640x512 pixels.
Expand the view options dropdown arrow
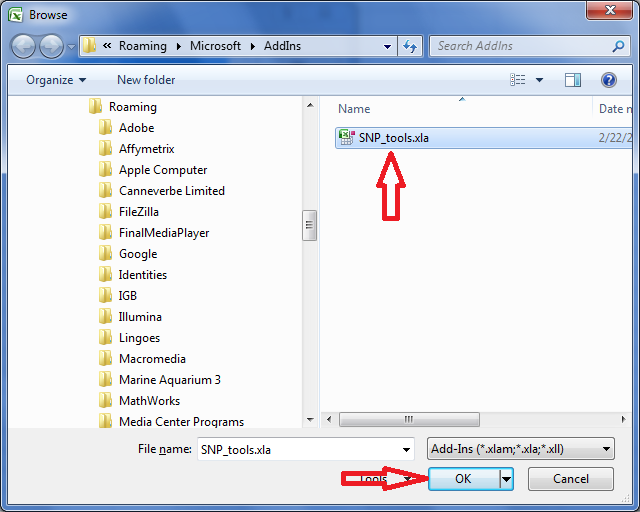539,80
